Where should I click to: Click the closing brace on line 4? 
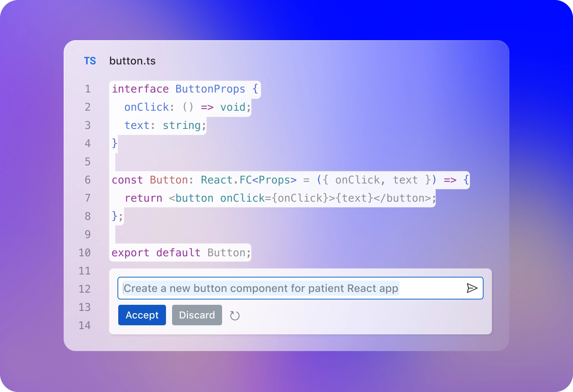pos(114,144)
